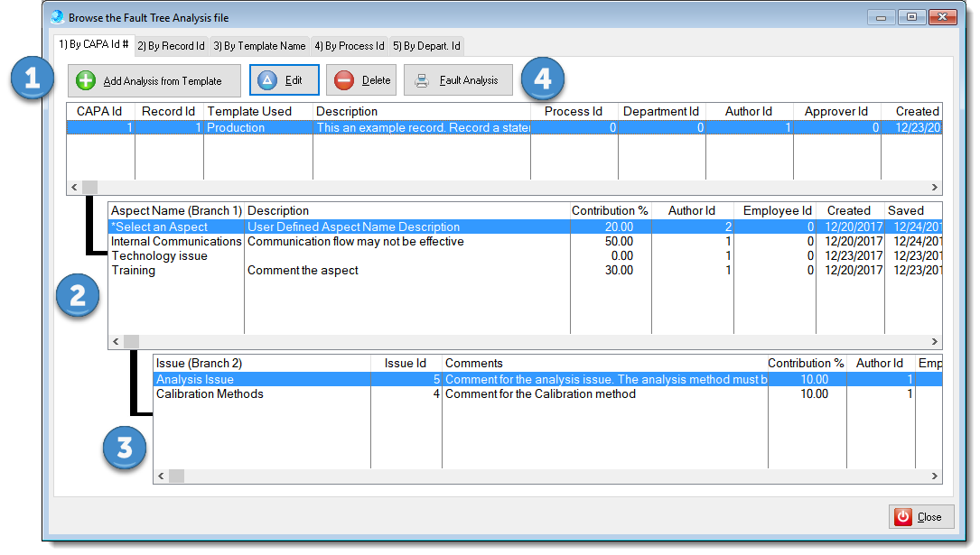Image resolution: width=980 pixels, height=555 pixels.
Task: Click the Contribution % column header
Action: (610, 211)
